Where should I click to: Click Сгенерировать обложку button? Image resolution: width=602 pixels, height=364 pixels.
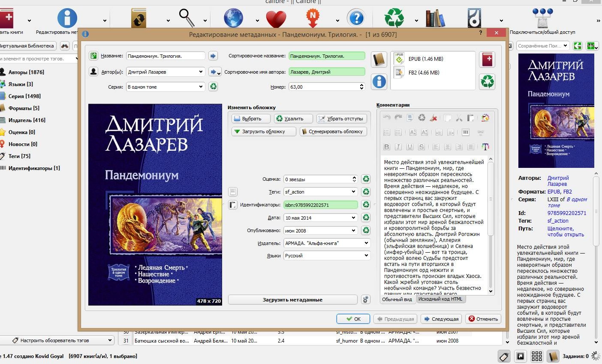pos(333,131)
